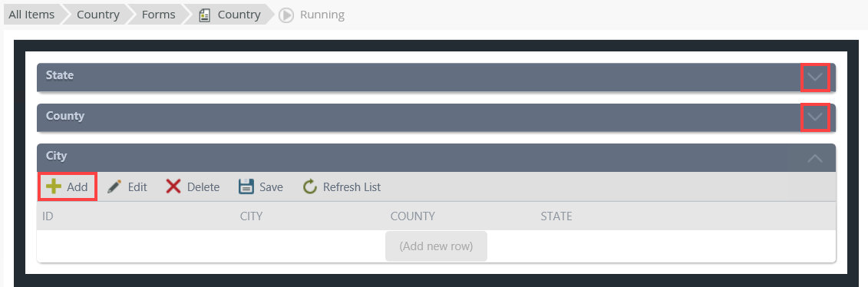Sort by the CITY column header
This screenshot has width=868, height=287.
(251, 216)
